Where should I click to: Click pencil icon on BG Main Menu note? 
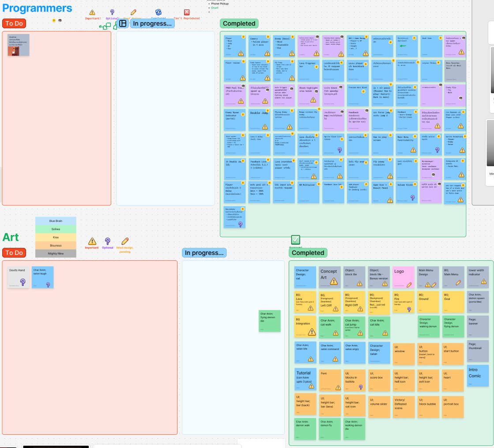pos(458,283)
